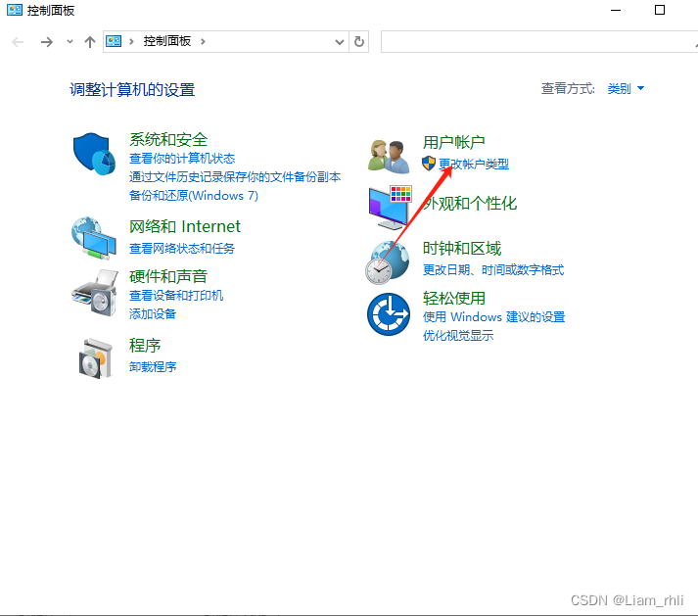Viewport: 698px width, 616px height.
Task: Click 控制面板 breadcrumb in address bar
Action: tap(167, 41)
